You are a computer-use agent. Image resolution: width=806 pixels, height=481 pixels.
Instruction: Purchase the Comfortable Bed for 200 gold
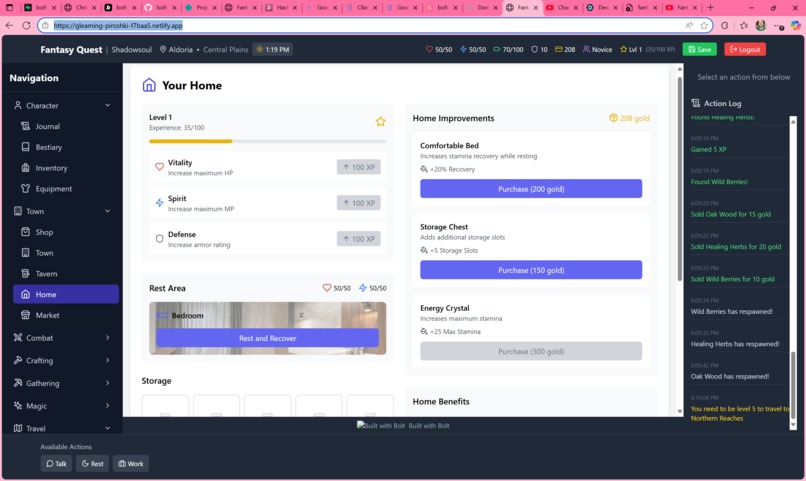pos(531,189)
